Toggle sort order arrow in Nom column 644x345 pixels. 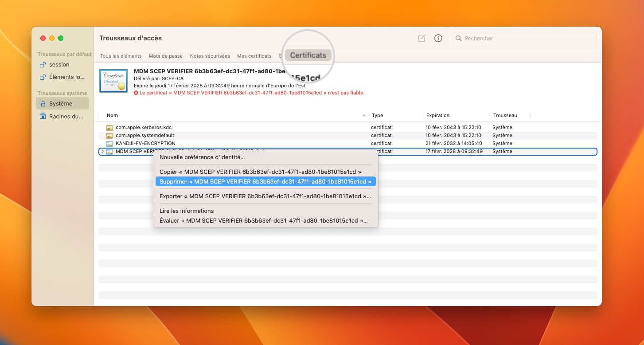point(364,115)
